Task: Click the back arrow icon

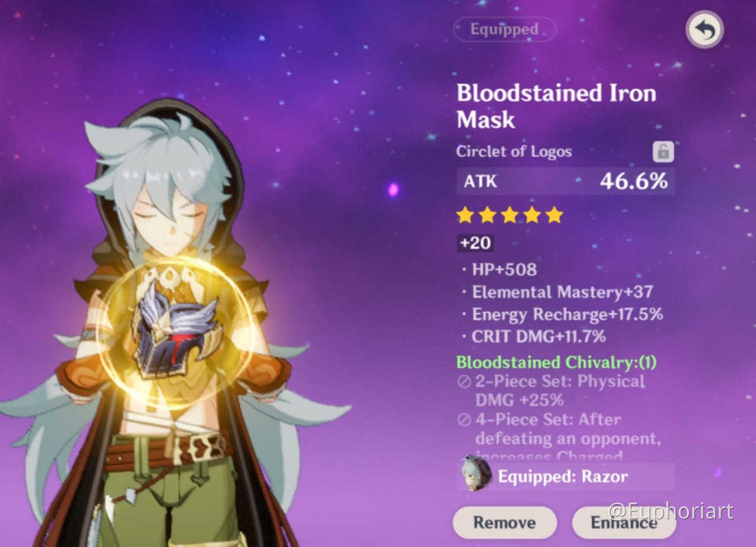Action: 705,30
